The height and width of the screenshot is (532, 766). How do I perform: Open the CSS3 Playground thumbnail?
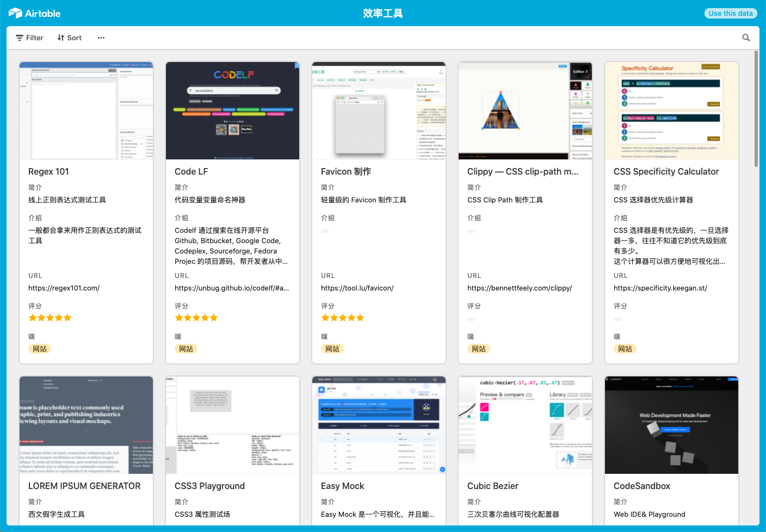pyautogui.click(x=233, y=425)
